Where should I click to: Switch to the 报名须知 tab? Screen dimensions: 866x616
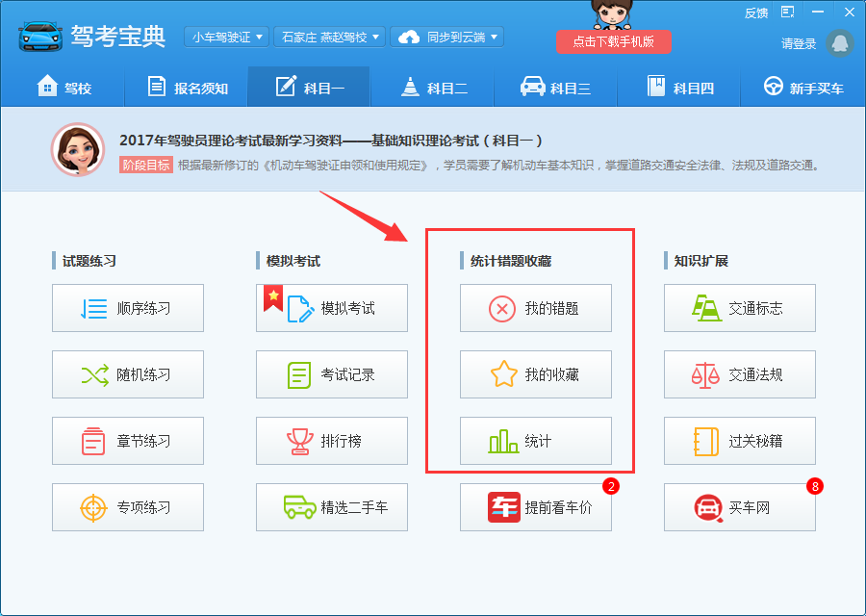188,87
